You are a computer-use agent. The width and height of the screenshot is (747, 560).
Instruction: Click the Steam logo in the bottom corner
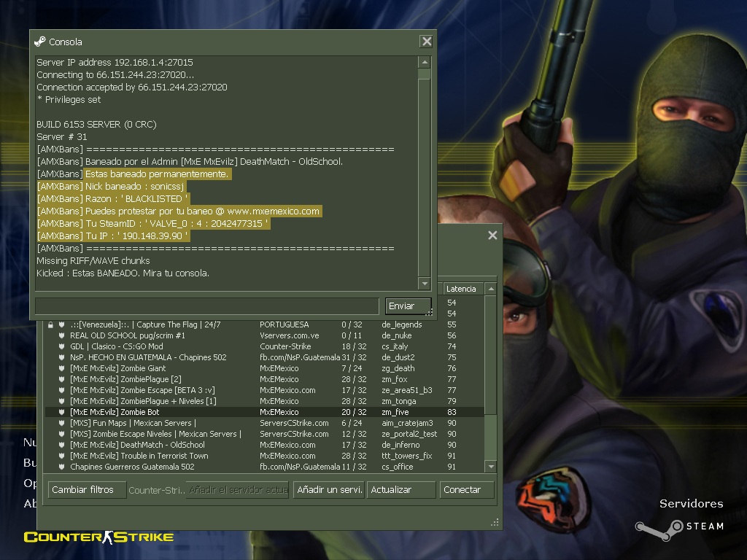[659, 529]
